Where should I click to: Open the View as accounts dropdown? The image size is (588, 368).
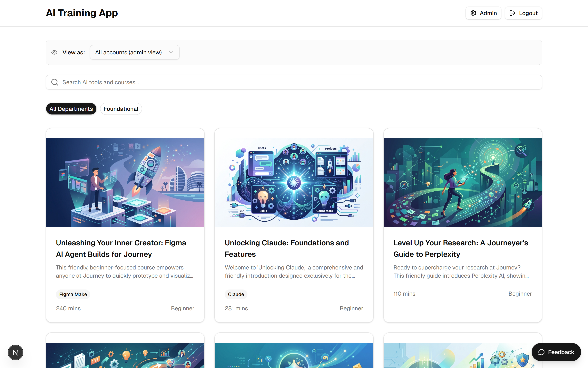(135, 52)
